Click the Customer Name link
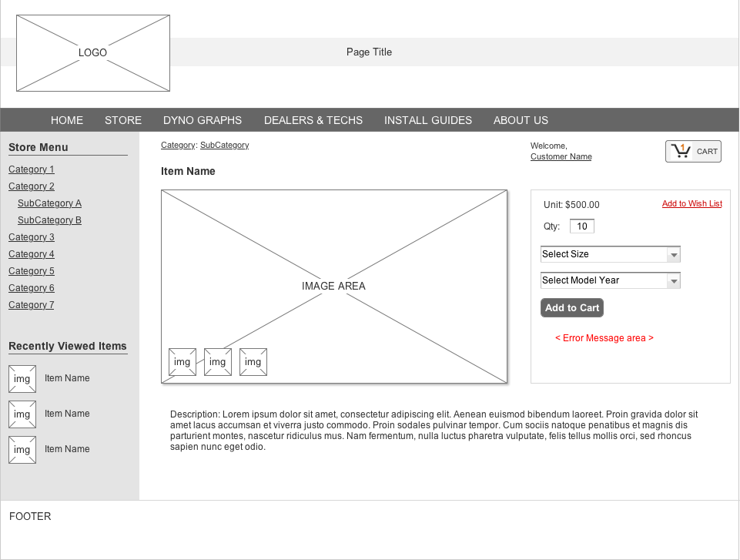740x560 pixels. point(561,157)
